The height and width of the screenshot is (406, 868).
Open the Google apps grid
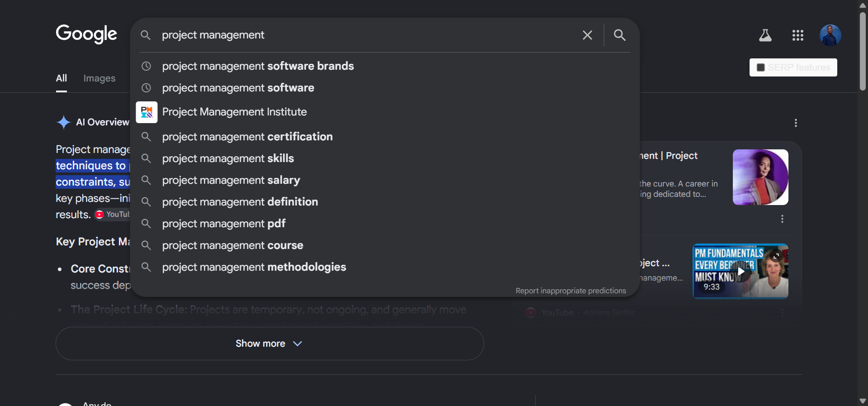pos(798,35)
